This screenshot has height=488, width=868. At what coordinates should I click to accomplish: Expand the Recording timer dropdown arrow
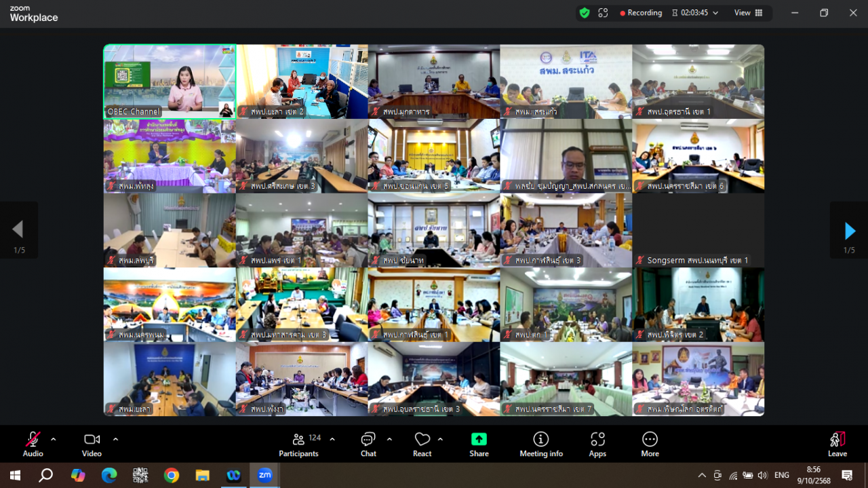(715, 13)
